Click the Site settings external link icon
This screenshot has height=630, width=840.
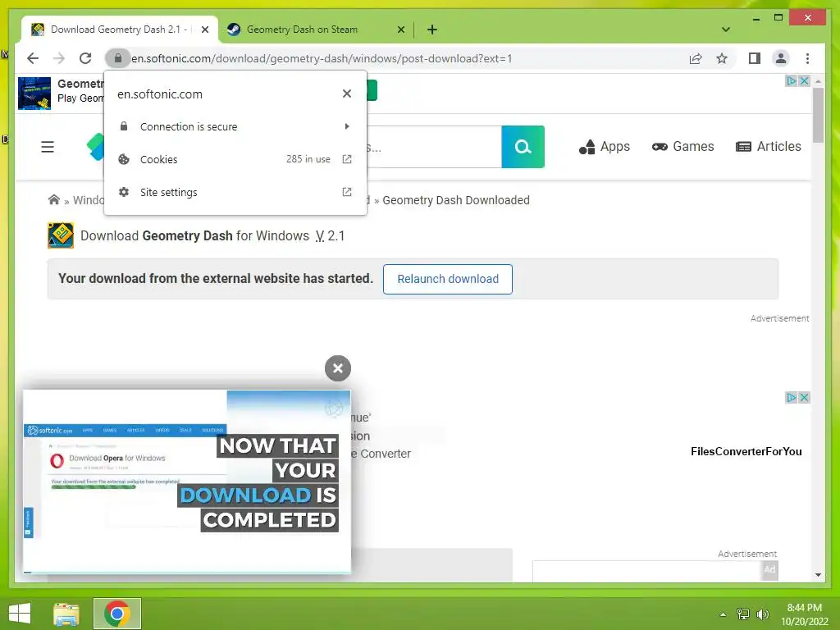point(347,192)
